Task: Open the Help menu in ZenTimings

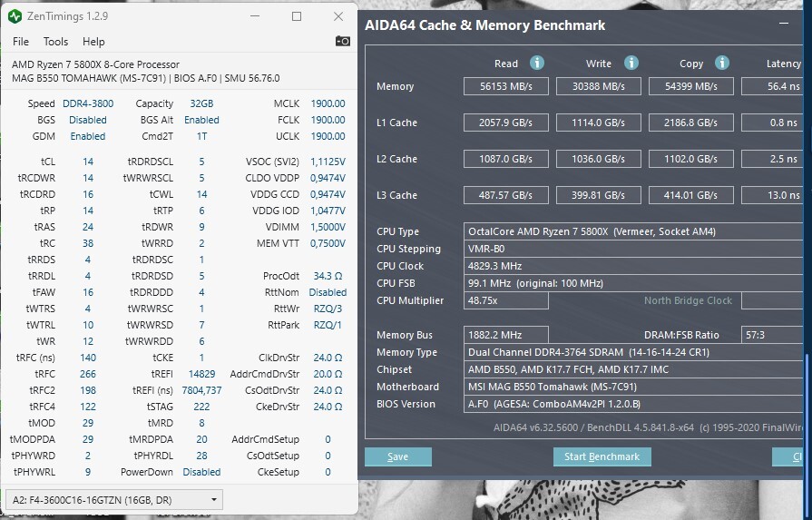Action: [93, 42]
